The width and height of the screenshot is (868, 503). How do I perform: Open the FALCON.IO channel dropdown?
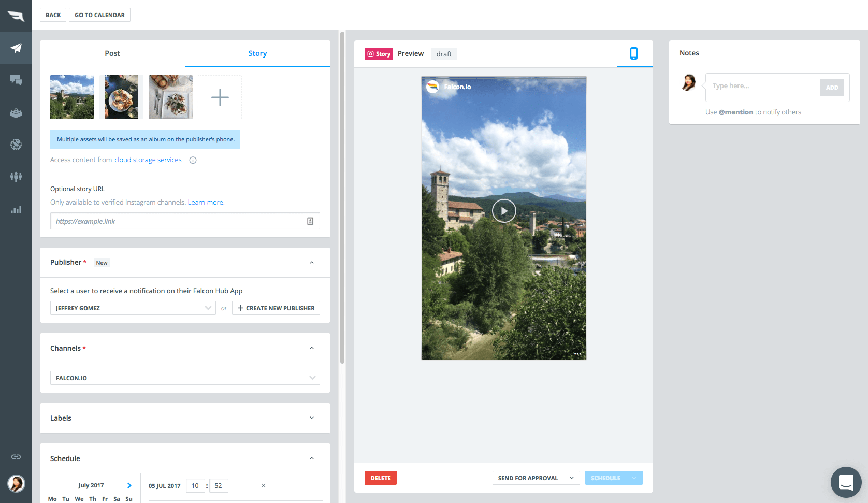(185, 378)
